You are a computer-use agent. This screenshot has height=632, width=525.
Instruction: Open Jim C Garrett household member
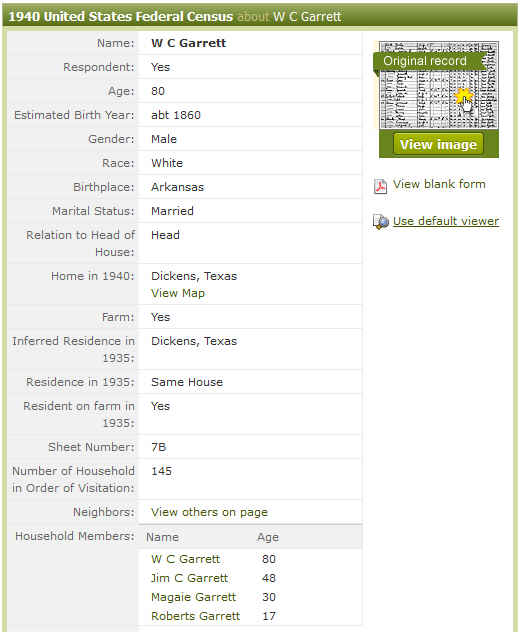click(x=189, y=578)
